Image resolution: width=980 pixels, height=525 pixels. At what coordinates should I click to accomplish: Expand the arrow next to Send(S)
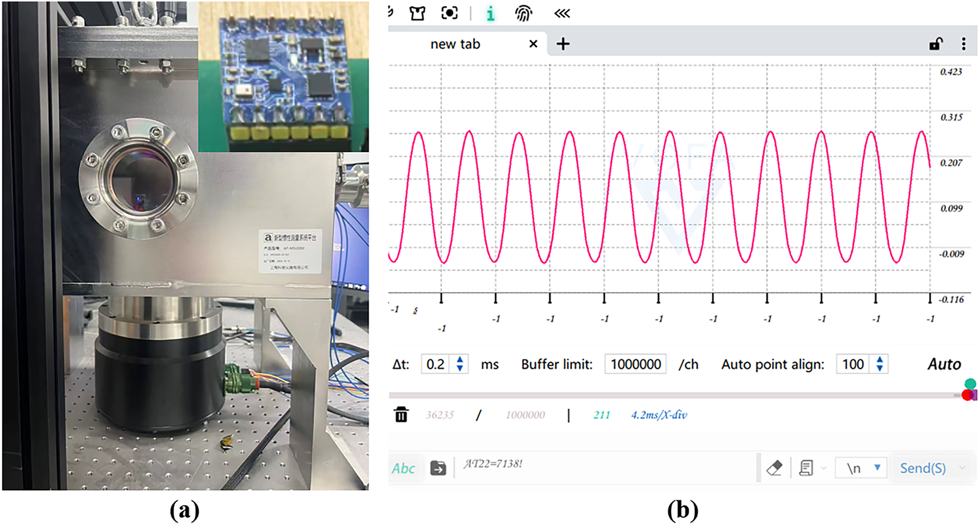(963, 468)
